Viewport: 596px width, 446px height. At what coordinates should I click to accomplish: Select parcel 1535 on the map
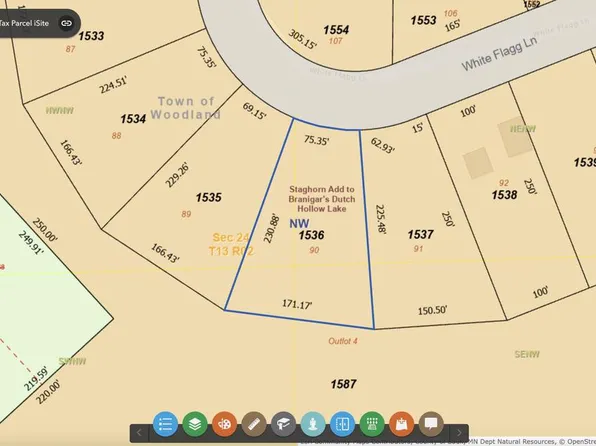209,198
